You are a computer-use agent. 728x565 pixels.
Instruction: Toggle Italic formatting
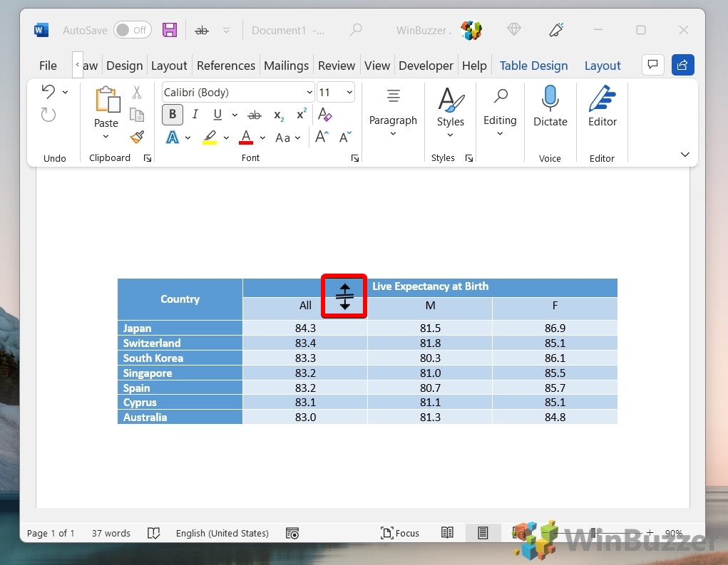click(x=195, y=115)
